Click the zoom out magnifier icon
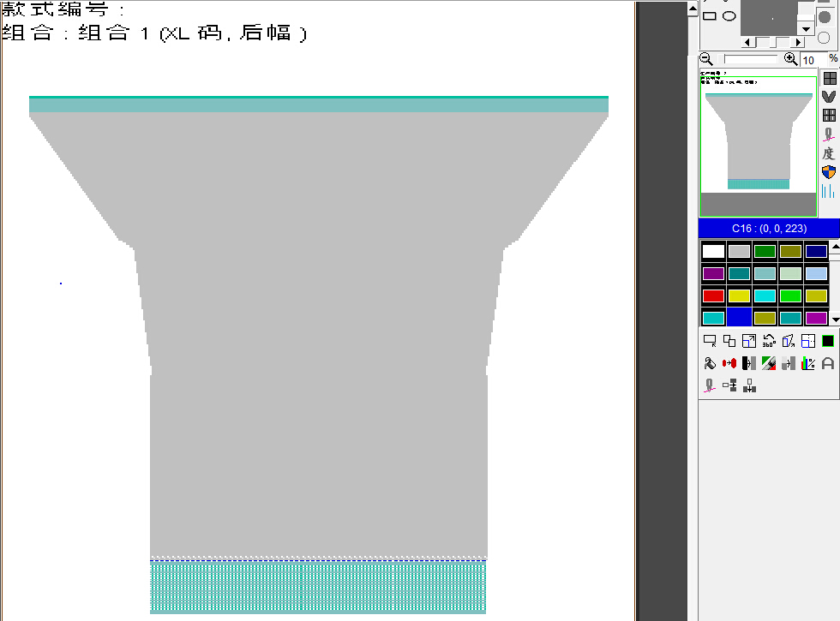The height and width of the screenshot is (621, 840). tap(706, 59)
